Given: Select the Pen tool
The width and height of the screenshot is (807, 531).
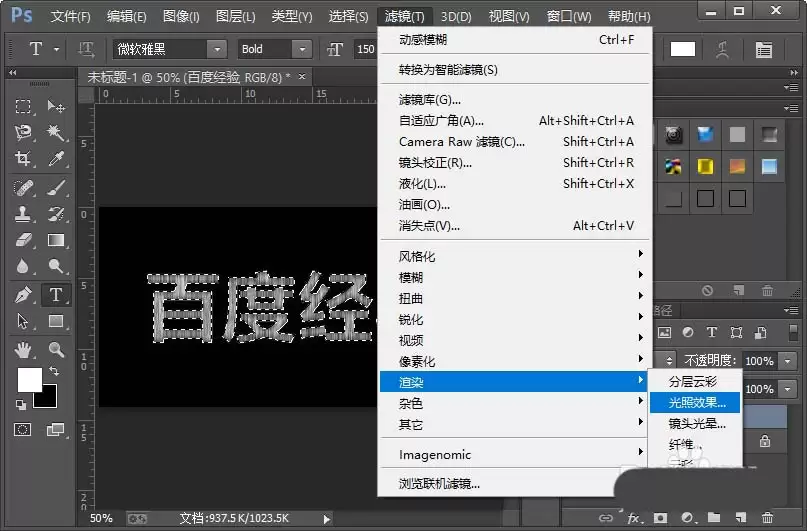Looking at the screenshot, I should click(x=23, y=295).
